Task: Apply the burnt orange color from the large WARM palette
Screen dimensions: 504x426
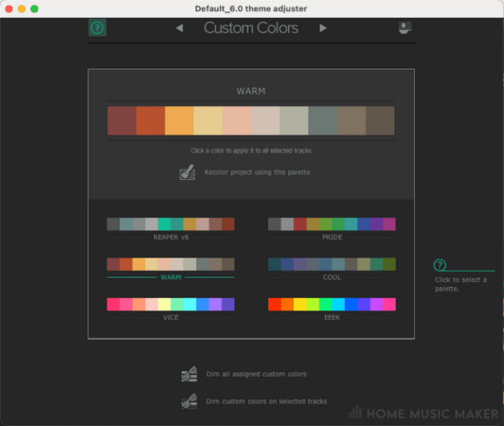Action: (151, 120)
